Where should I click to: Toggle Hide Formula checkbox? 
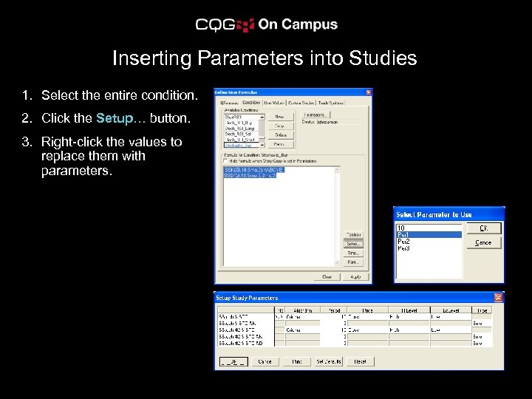225,161
